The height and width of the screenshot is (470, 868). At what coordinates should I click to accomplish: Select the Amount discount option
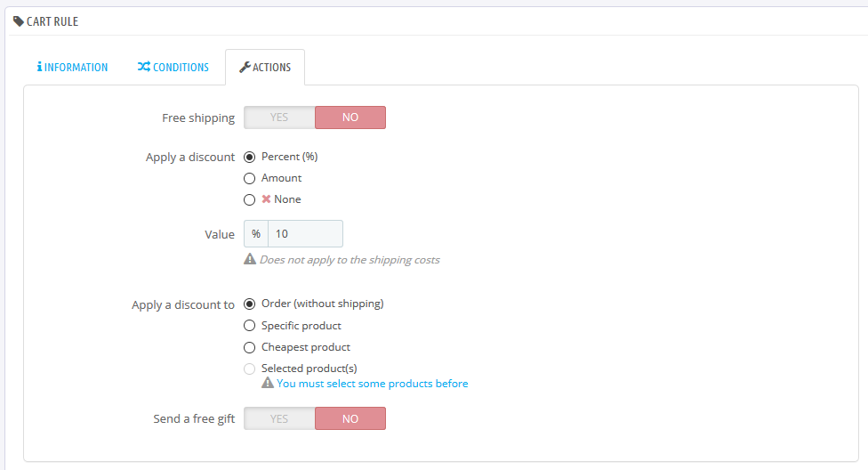(250, 178)
